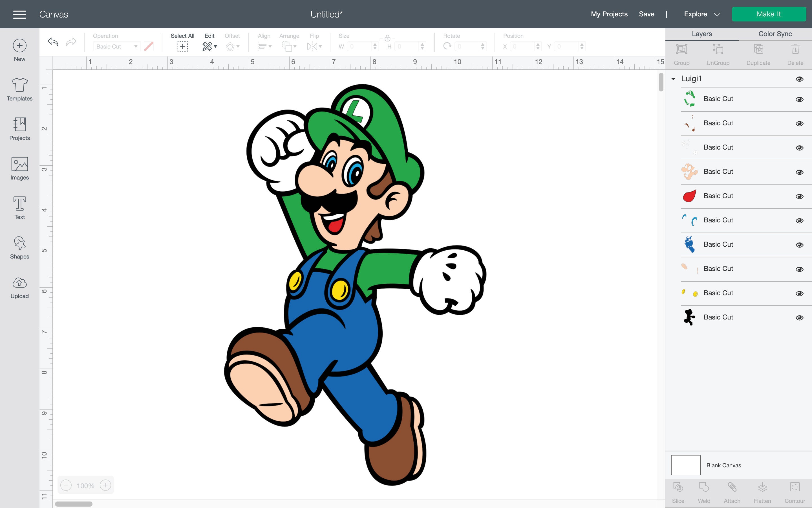Image resolution: width=812 pixels, height=508 pixels.
Task: Hide the white gloves Basic Cut layer
Action: (x=800, y=148)
